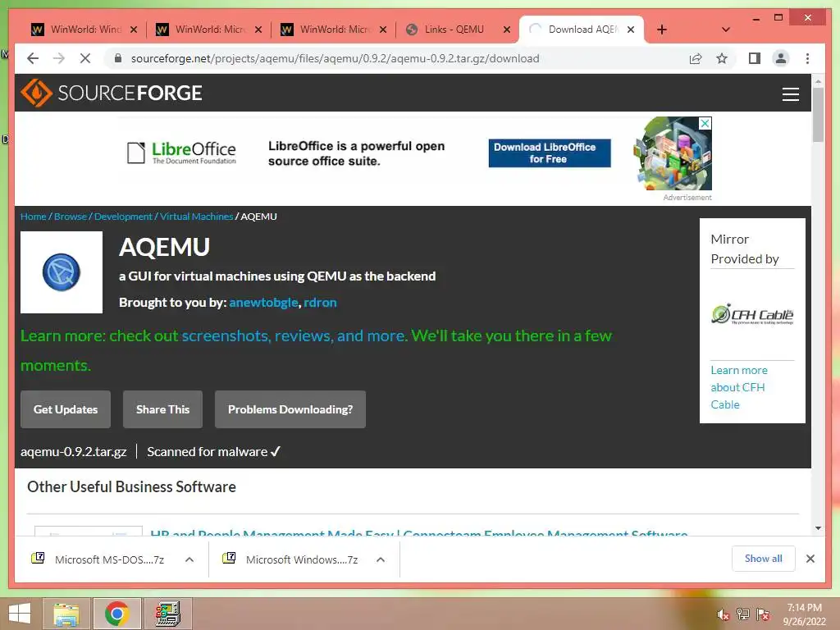Image resolution: width=840 pixels, height=630 pixels.
Task: Click the SourceForge logo
Action: (x=112, y=93)
